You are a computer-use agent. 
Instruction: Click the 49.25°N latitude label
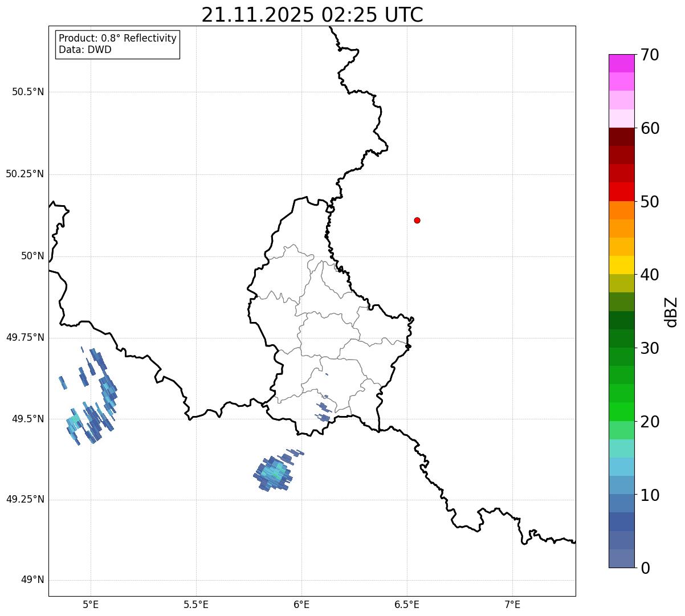(25, 500)
